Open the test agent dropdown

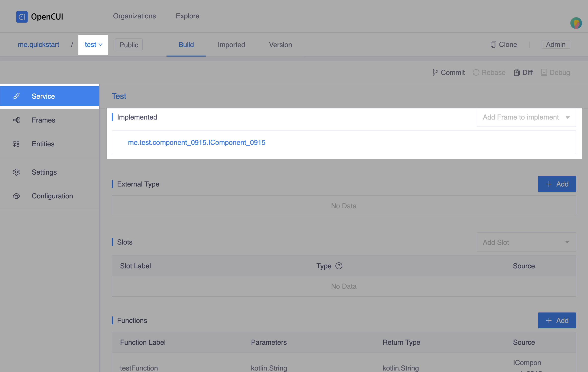[x=93, y=45]
